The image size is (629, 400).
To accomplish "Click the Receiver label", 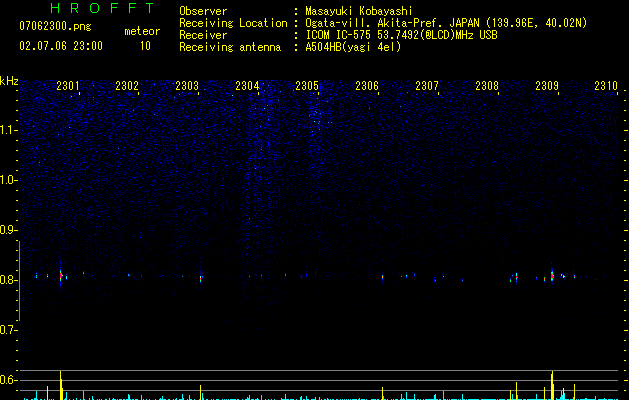I will tap(203, 35).
